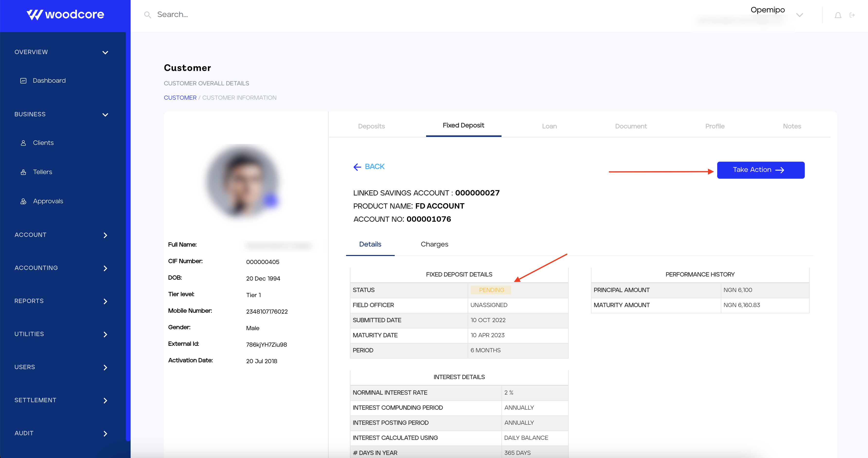Click the 20 Dec 1994 birth date
The image size is (868, 458).
pos(263,279)
